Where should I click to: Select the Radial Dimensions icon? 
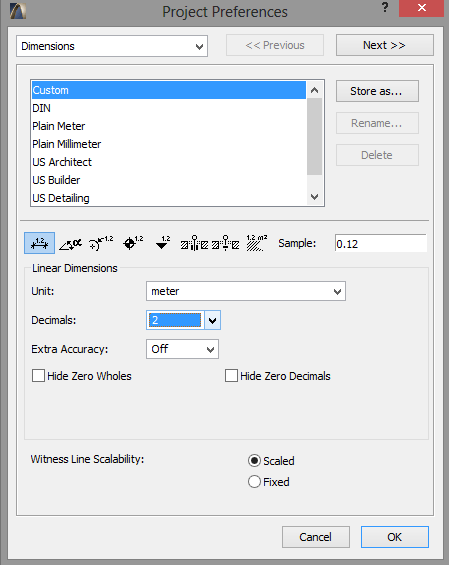tap(101, 243)
